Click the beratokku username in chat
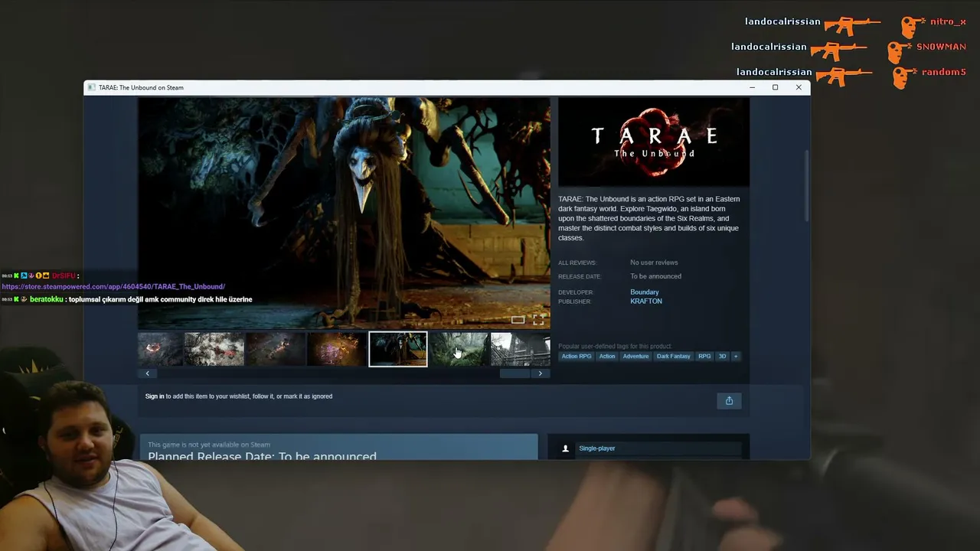Screen dimensions: 980x551 point(47,299)
